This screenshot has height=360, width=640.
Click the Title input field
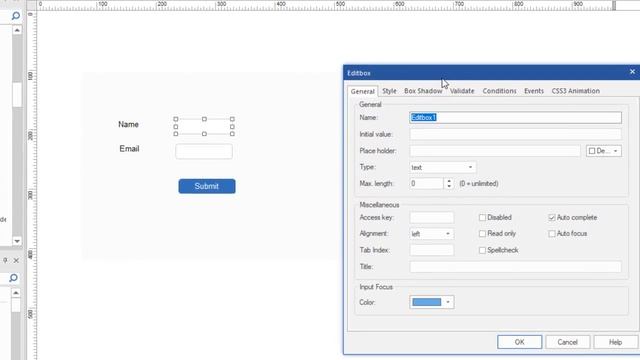point(516,267)
